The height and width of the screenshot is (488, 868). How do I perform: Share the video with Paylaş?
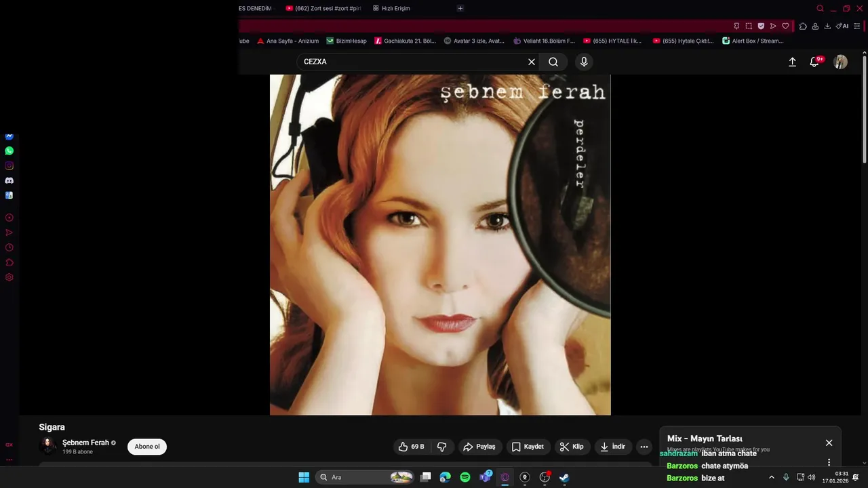pyautogui.click(x=479, y=447)
